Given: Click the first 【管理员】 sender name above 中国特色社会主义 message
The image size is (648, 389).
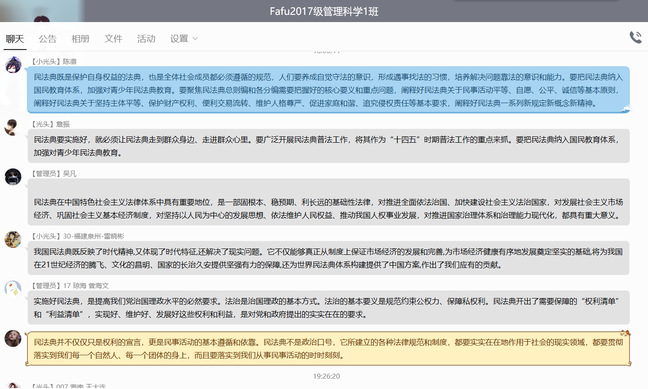Looking at the screenshot, I should [x=54, y=174].
